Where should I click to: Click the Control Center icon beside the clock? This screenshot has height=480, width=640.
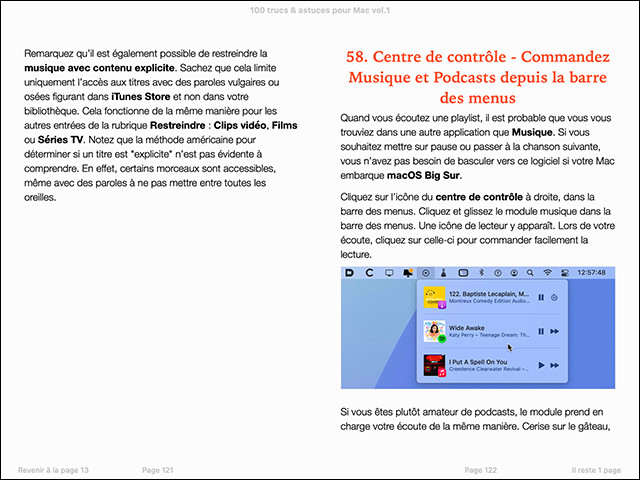564,272
